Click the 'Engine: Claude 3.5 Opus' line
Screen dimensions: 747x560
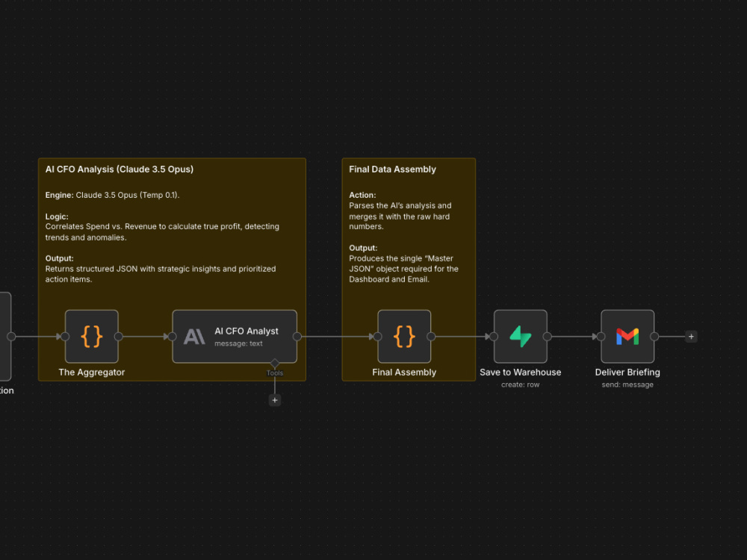click(x=113, y=195)
